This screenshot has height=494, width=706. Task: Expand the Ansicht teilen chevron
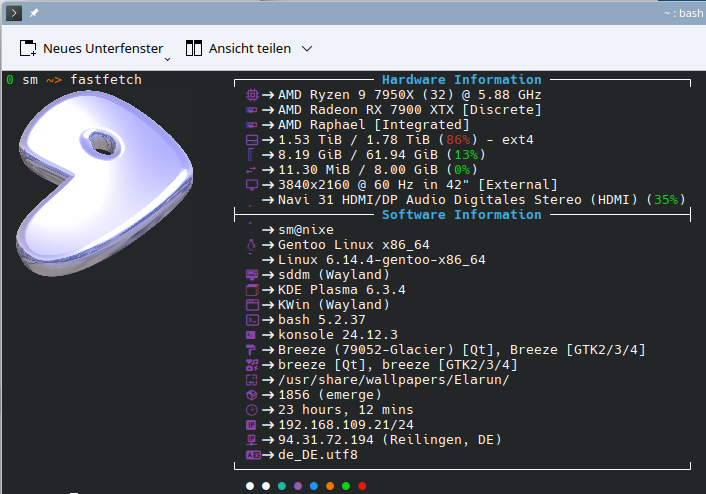[x=307, y=49]
